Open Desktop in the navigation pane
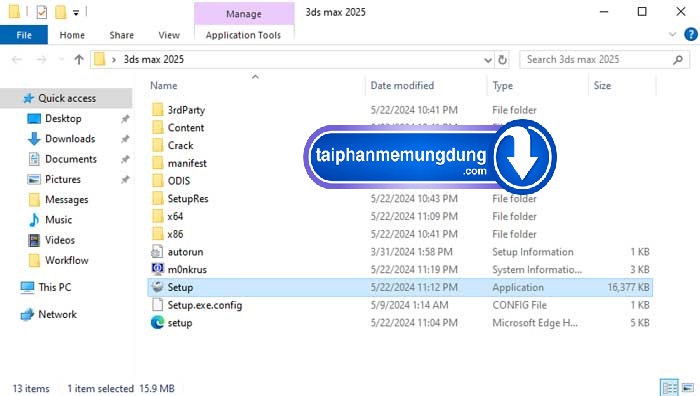Screen dimensions: 700x396 [x=63, y=118]
